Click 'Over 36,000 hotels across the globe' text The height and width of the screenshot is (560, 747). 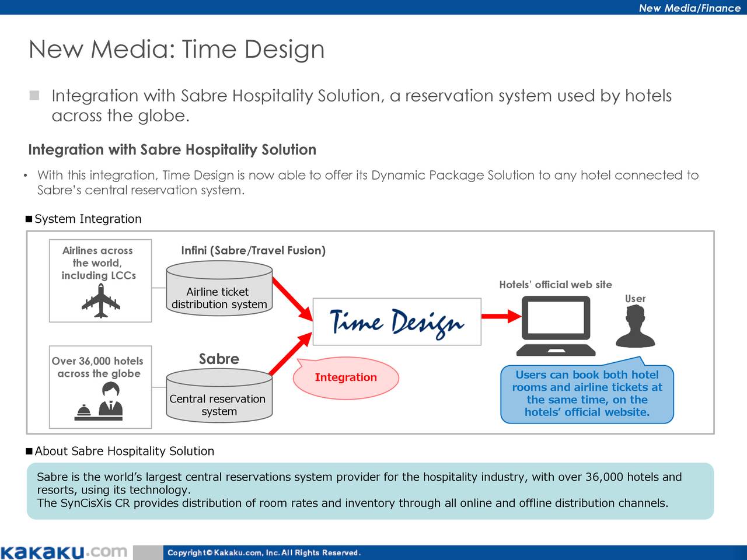click(98, 367)
